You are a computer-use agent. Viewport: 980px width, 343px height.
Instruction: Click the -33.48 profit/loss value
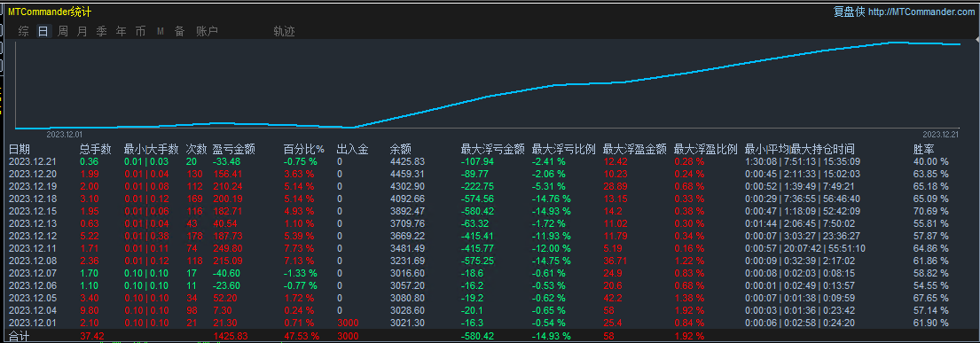228,161
